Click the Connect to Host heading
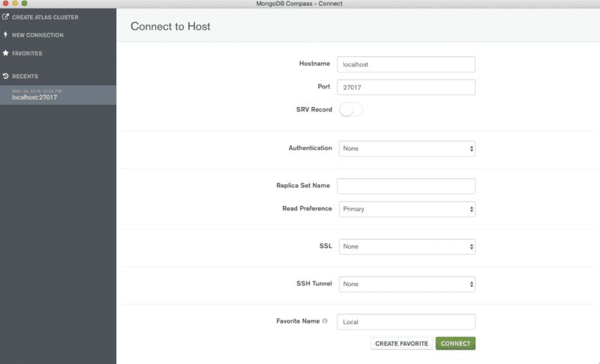This screenshot has width=600, height=364. tap(170, 26)
